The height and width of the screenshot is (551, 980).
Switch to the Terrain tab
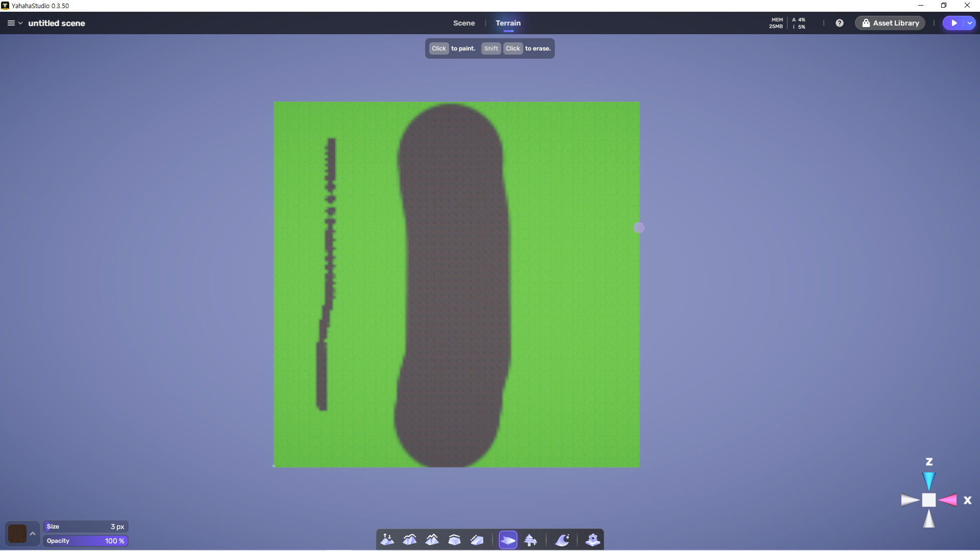point(508,23)
